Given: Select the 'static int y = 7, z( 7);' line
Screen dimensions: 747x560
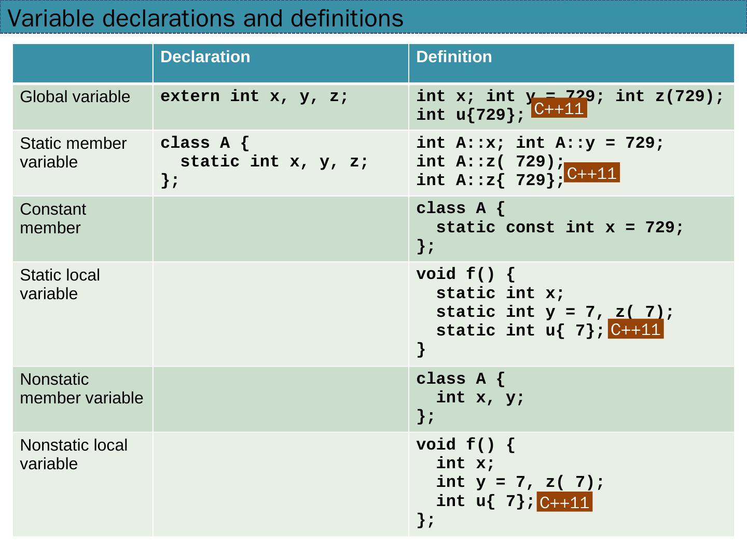Looking at the screenshot, I should 555,312.
